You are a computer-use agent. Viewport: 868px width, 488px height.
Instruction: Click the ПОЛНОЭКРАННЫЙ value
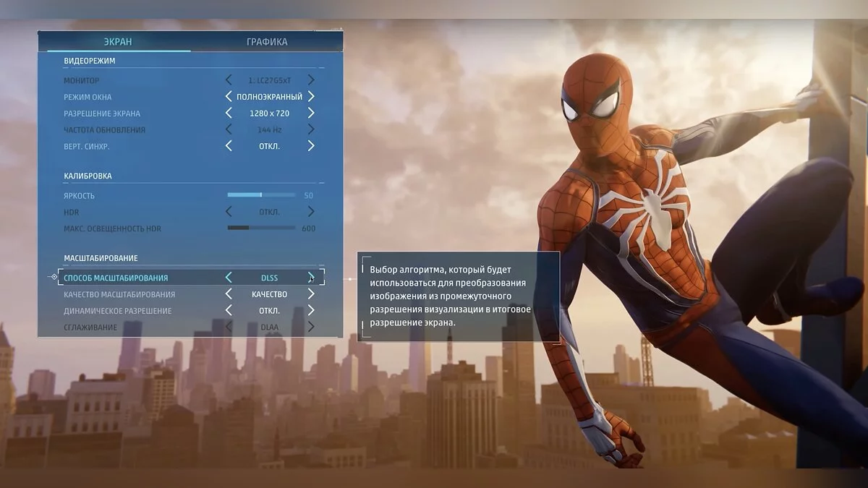[269, 97]
